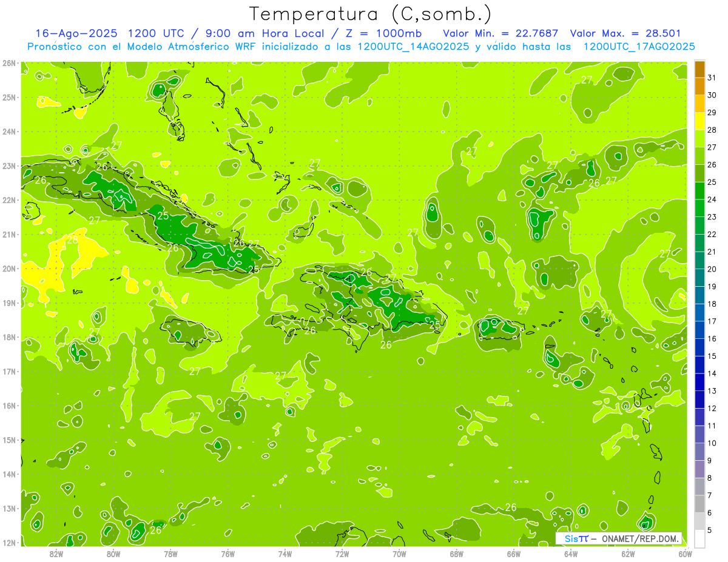
Task: Click the colorbar label 31
Action: click(712, 78)
